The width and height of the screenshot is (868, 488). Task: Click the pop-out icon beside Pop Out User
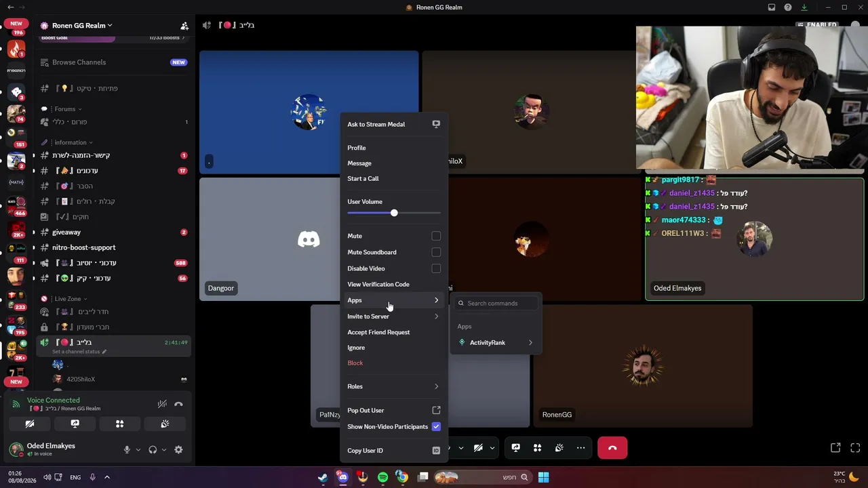pyautogui.click(x=436, y=410)
